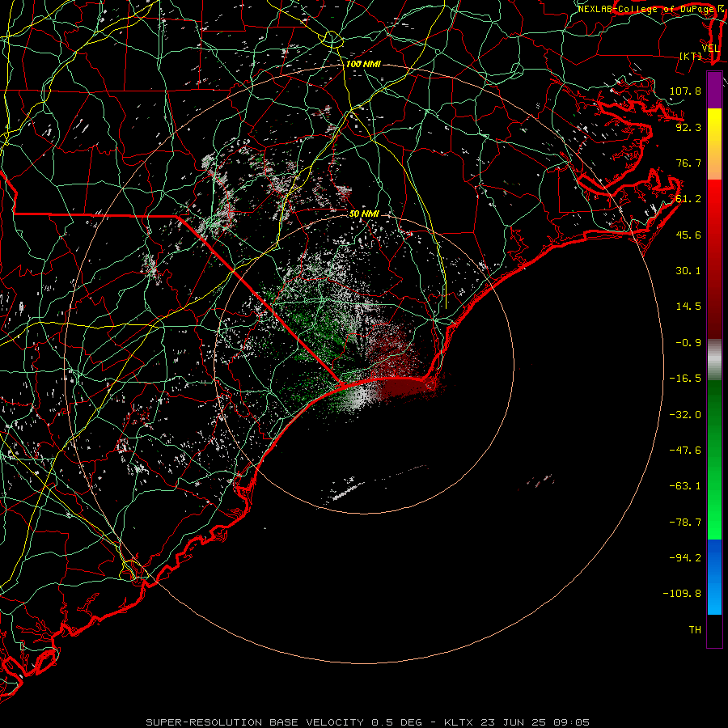Click the VEL legend title
This screenshot has width=728, height=728.
[710, 49]
